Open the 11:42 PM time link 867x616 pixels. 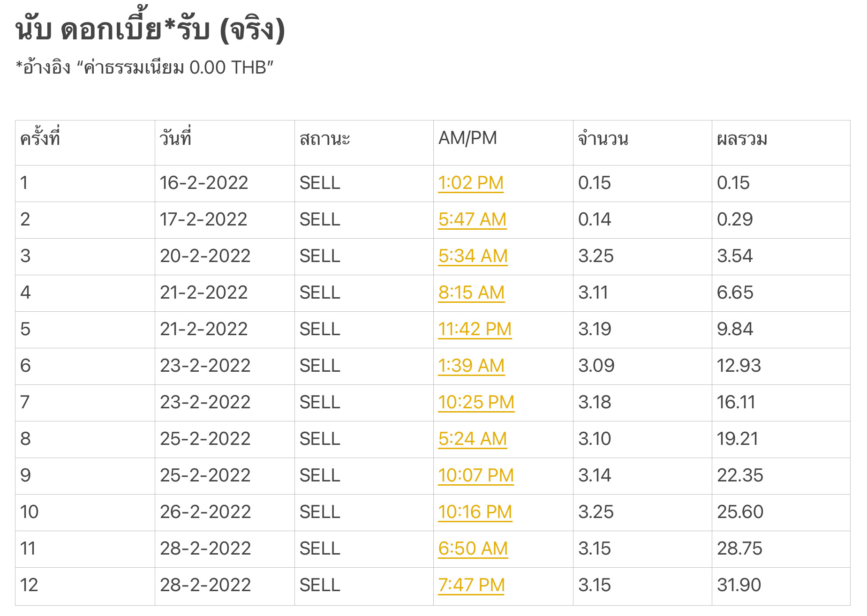coord(475,329)
